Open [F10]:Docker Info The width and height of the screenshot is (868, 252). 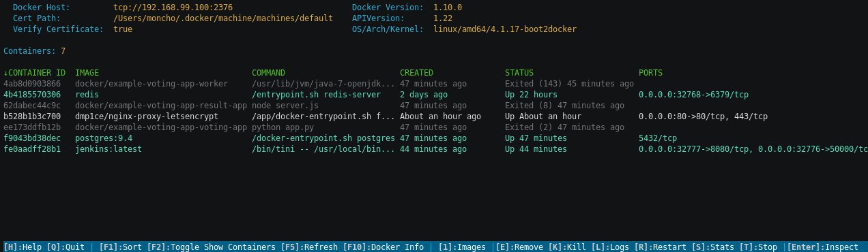pyautogui.click(x=383, y=247)
